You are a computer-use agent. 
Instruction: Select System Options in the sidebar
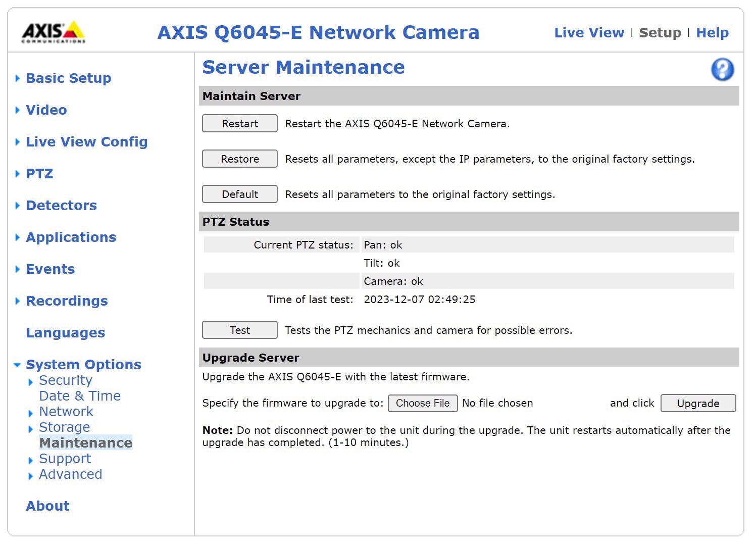(84, 365)
